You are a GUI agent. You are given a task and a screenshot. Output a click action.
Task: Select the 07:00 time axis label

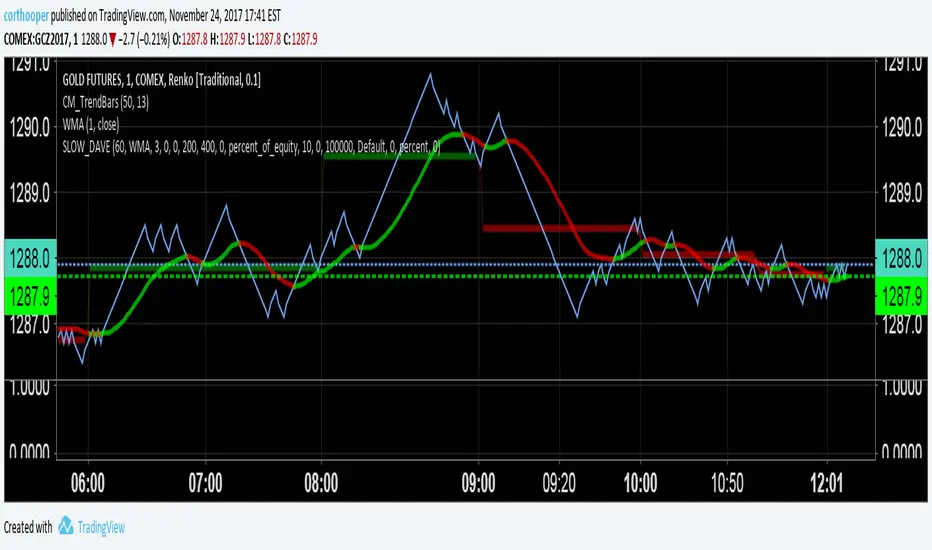206,483
